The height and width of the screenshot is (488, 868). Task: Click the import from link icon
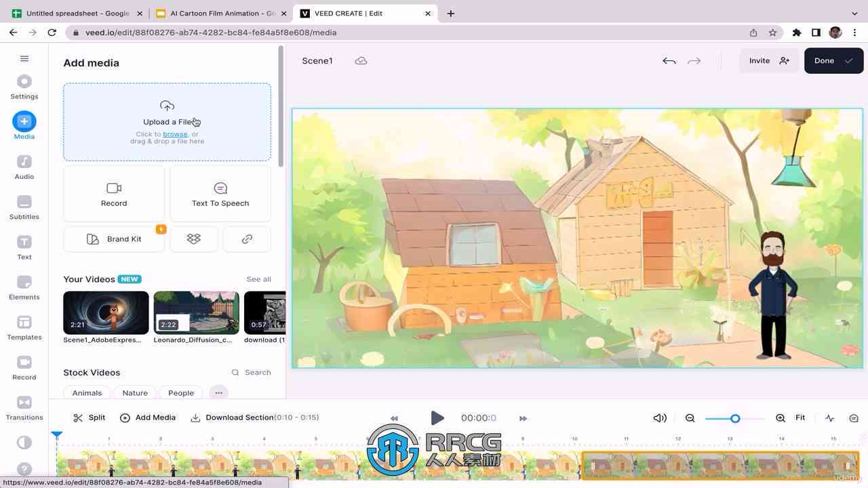(x=247, y=239)
